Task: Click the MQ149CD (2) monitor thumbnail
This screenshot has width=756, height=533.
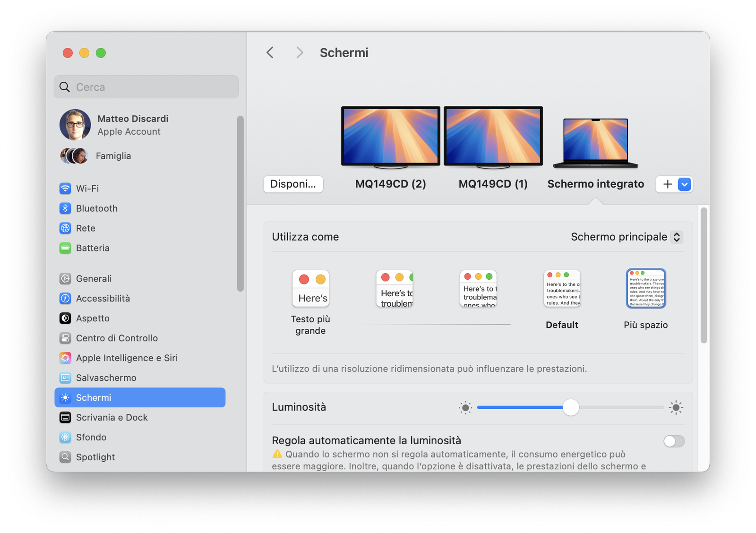Action: tap(391, 137)
